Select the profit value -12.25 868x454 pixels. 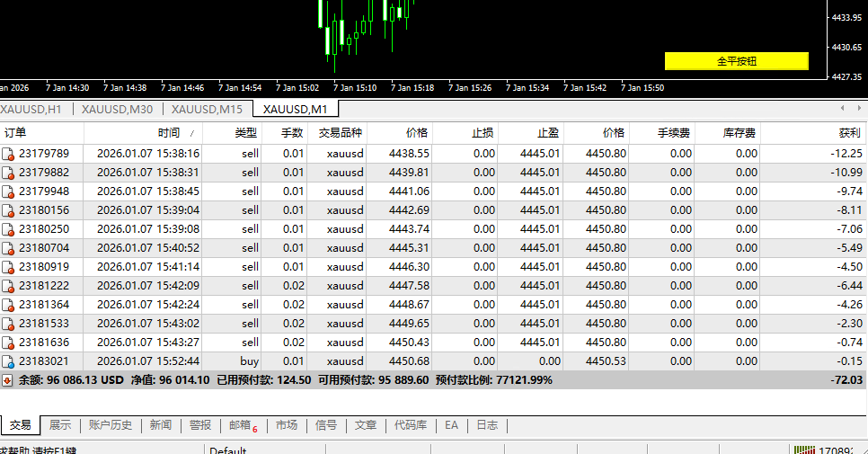tap(846, 154)
